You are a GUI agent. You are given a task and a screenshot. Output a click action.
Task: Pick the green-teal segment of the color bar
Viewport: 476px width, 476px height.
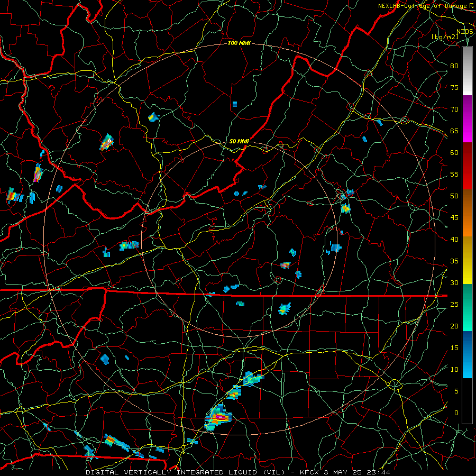467,307
